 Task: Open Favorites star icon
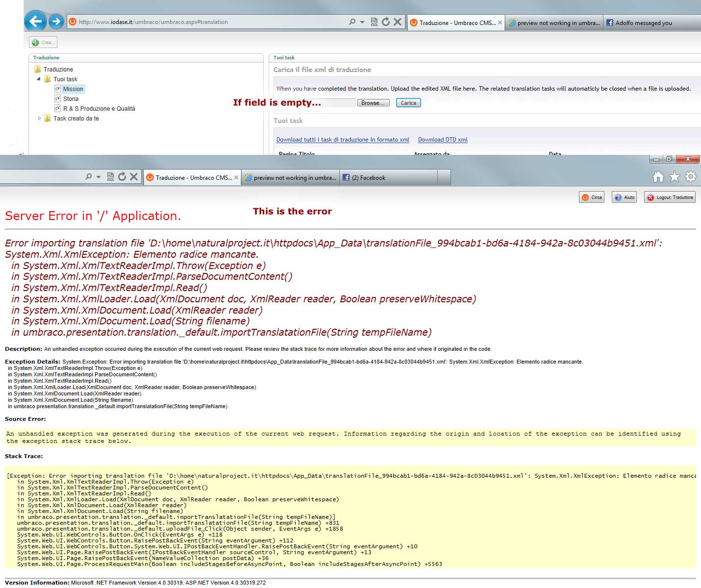[675, 177]
